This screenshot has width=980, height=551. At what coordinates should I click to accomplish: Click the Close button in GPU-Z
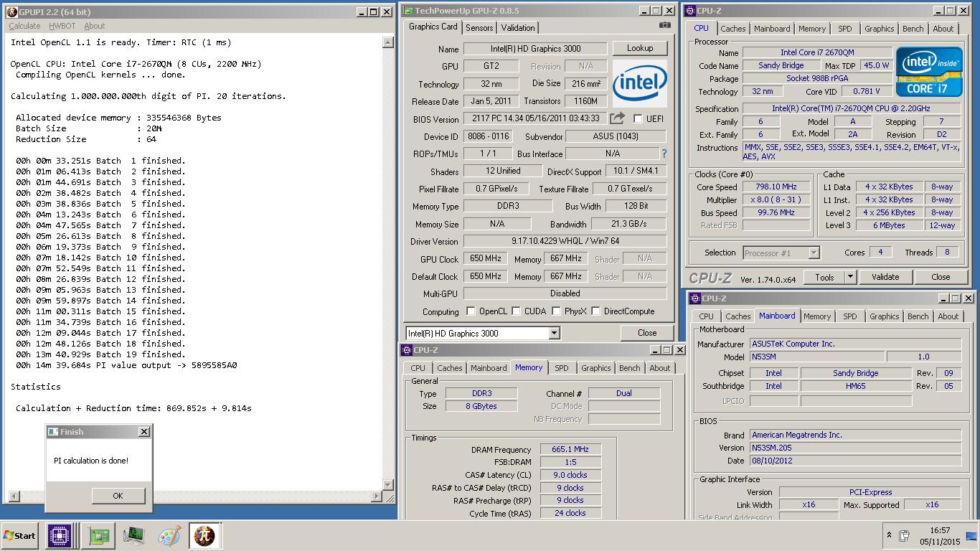[647, 333]
